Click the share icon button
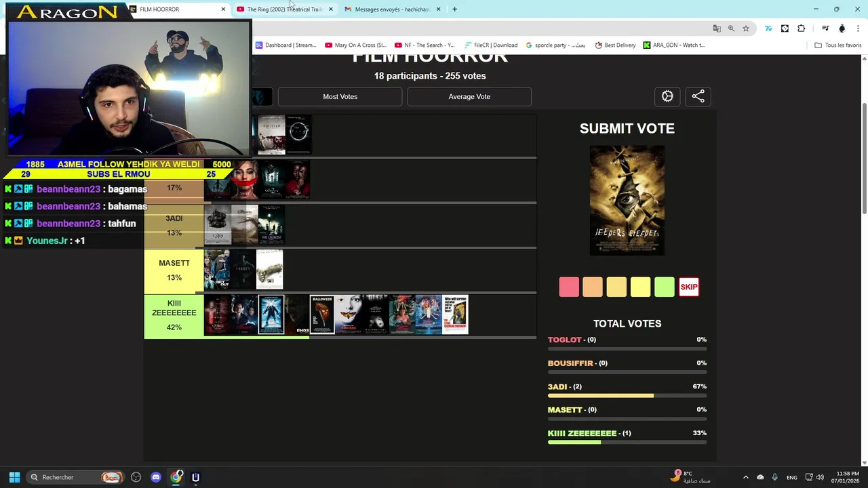This screenshot has height=488, width=868. tap(698, 96)
